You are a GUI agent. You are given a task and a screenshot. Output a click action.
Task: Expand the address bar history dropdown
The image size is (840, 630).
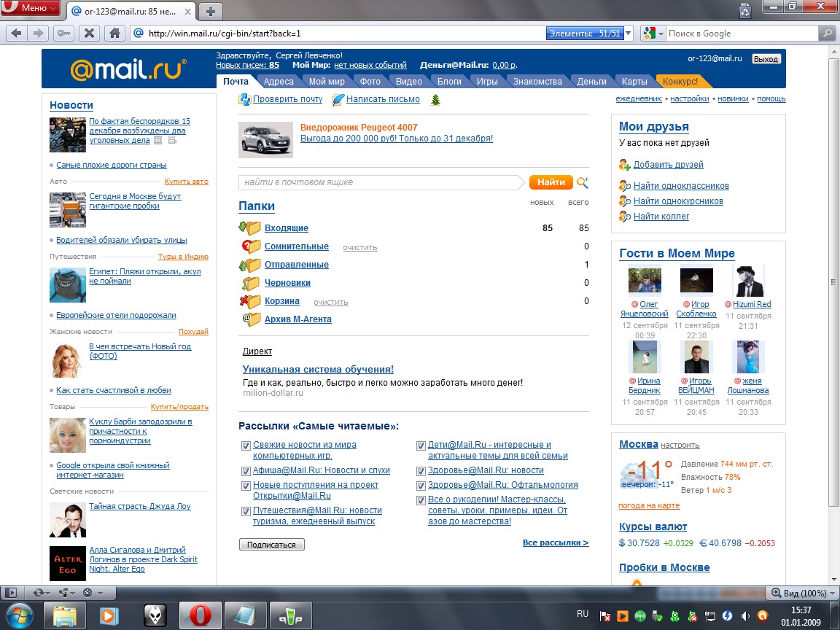tap(629, 34)
